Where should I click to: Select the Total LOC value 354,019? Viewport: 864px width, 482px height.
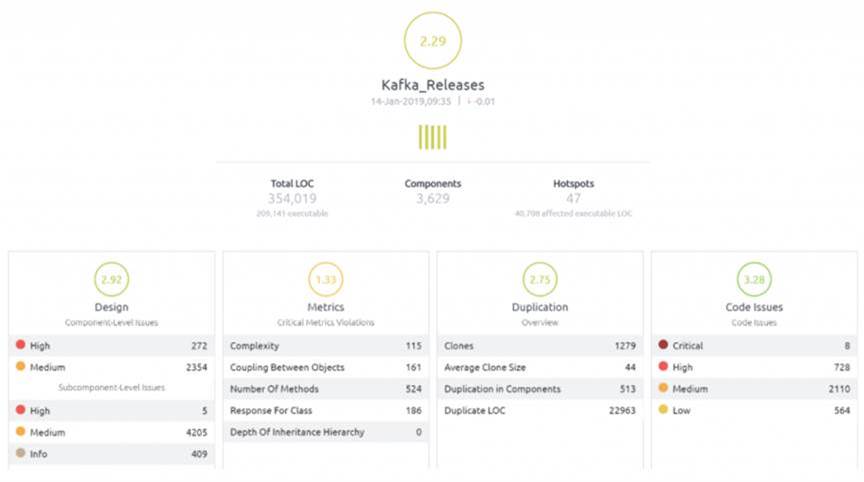tap(292, 199)
